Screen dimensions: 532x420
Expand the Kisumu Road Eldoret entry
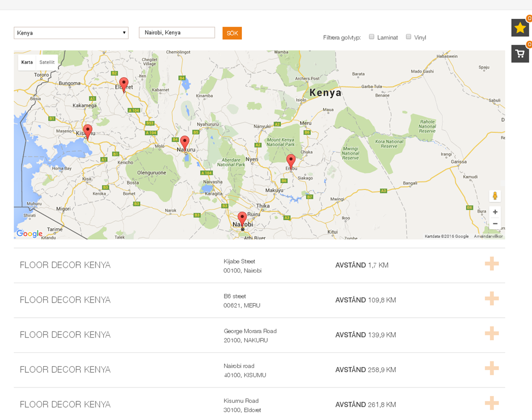point(492,403)
